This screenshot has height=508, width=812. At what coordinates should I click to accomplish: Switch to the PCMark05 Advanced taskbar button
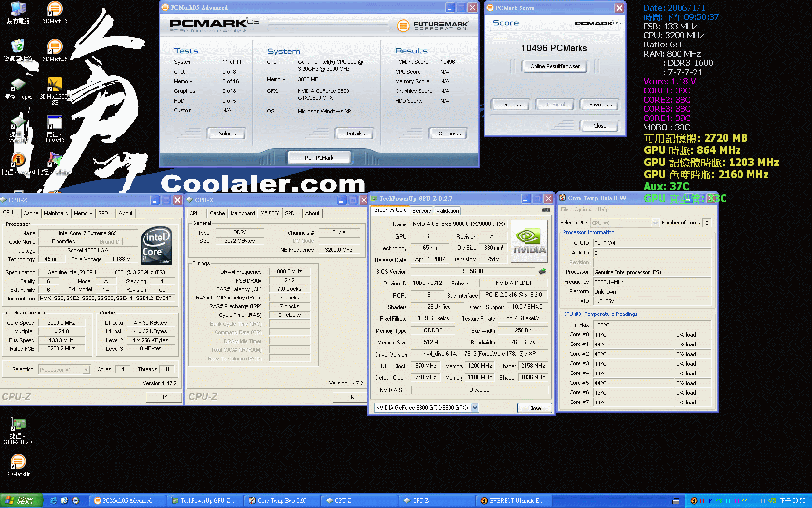tap(128, 501)
